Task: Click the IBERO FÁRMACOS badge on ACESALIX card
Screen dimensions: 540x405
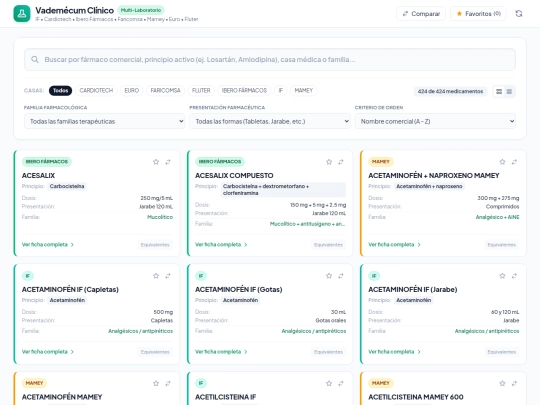Action: (x=47, y=162)
